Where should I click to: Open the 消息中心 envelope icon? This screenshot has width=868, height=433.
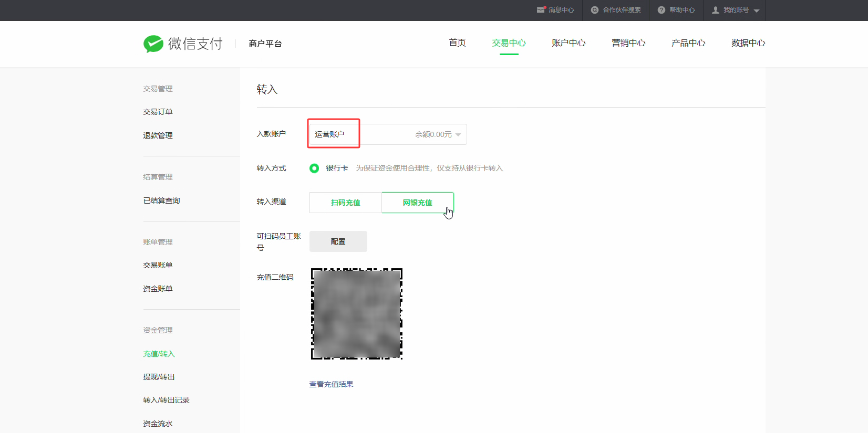coord(541,9)
